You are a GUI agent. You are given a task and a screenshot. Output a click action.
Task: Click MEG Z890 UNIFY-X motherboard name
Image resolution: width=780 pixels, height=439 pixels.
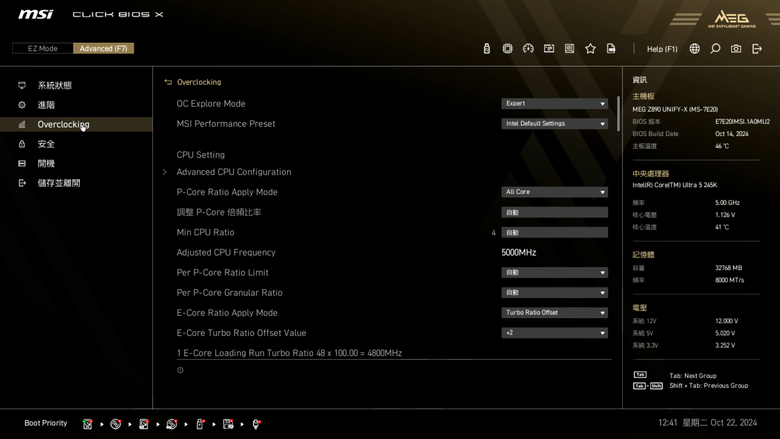coord(675,109)
